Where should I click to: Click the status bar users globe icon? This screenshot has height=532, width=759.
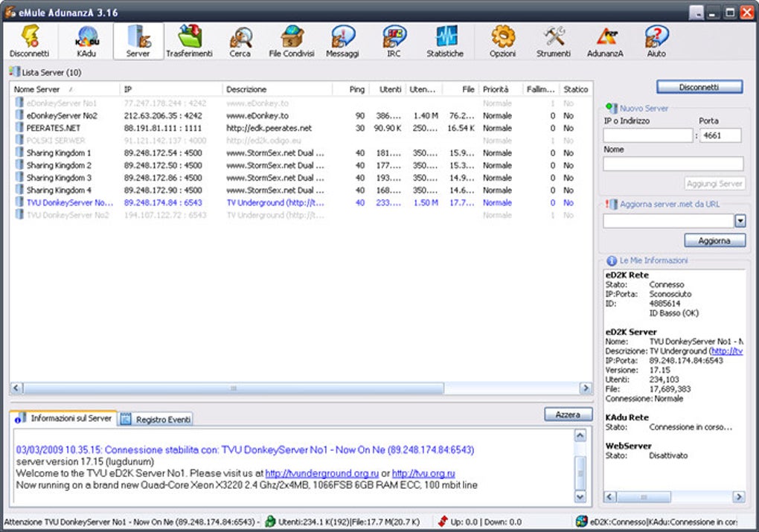(x=271, y=522)
